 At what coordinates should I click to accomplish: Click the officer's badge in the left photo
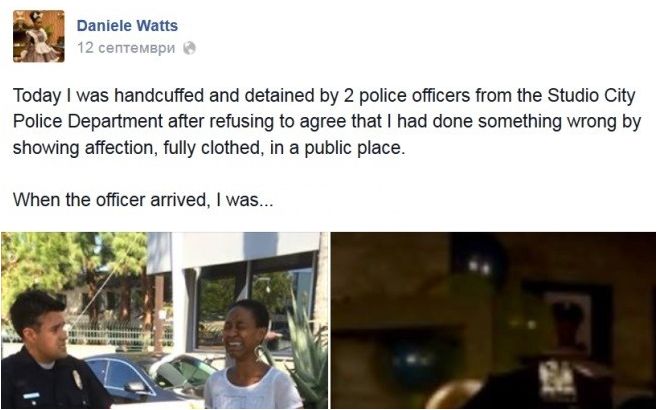click(78, 379)
